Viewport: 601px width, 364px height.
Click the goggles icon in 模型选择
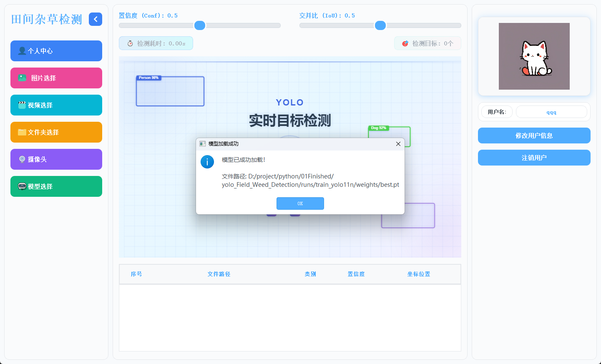click(22, 186)
